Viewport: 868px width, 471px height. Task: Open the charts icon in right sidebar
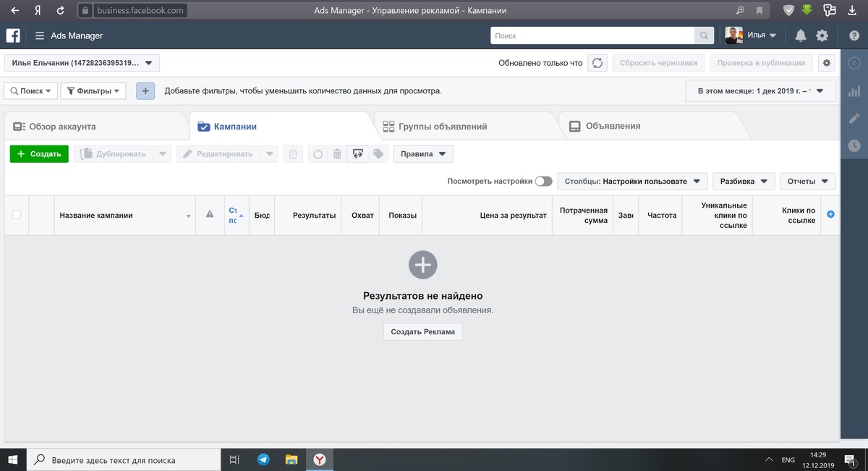point(854,91)
